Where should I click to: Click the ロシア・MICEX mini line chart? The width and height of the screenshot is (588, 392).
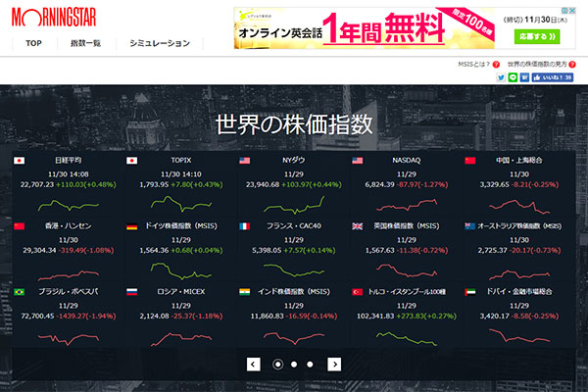pyautogui.click(x=181, y=339)
